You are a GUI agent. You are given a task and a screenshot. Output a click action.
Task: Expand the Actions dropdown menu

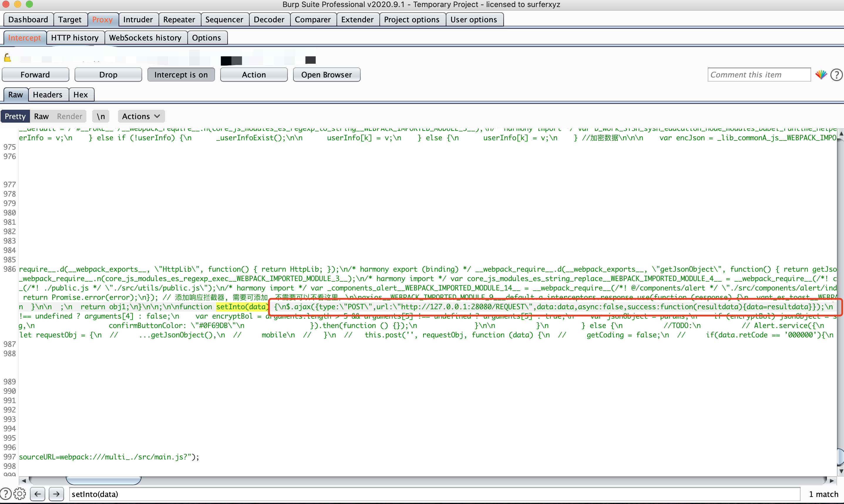click(141, 116)
